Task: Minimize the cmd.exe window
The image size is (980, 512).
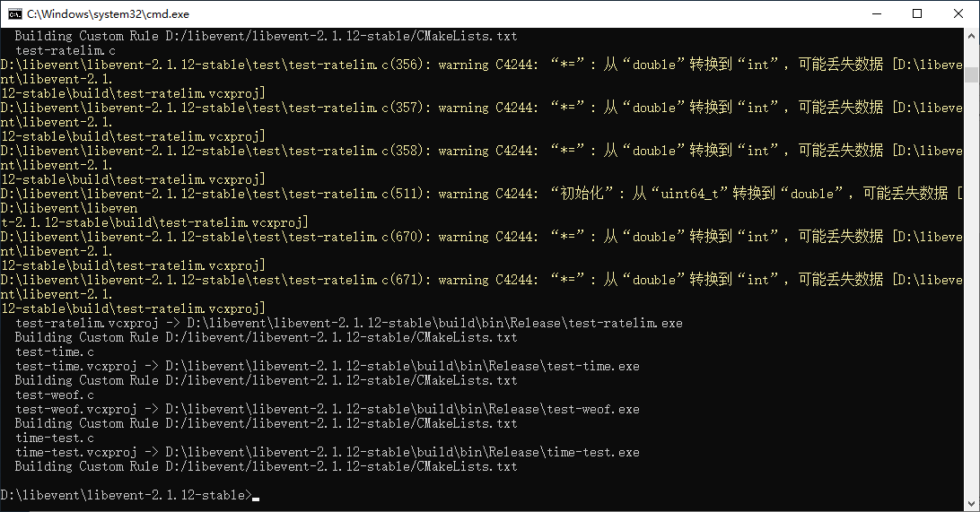Action: coord(874,13)
